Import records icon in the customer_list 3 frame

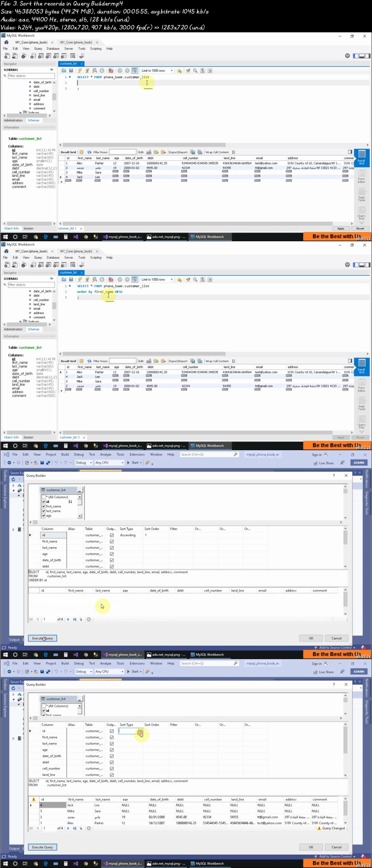coord(200,361)
